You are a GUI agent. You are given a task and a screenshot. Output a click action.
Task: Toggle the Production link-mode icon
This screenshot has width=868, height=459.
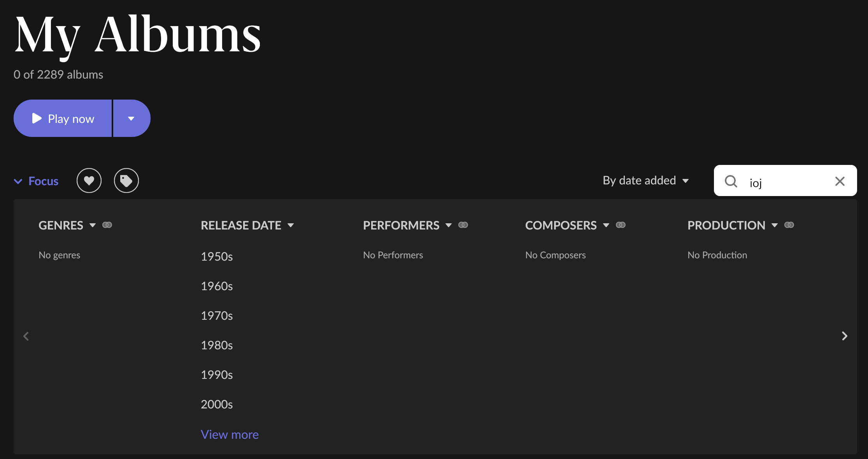click(x=789, y=225)
